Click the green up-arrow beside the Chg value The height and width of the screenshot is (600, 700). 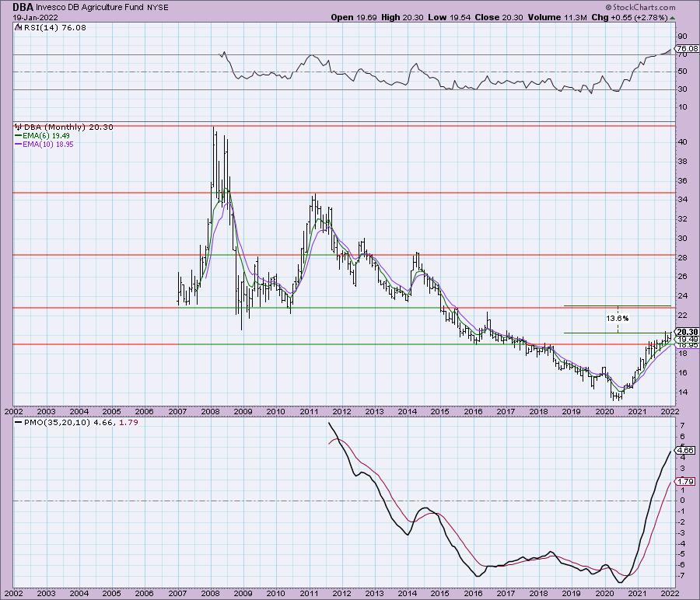click(x=672, y=18)
